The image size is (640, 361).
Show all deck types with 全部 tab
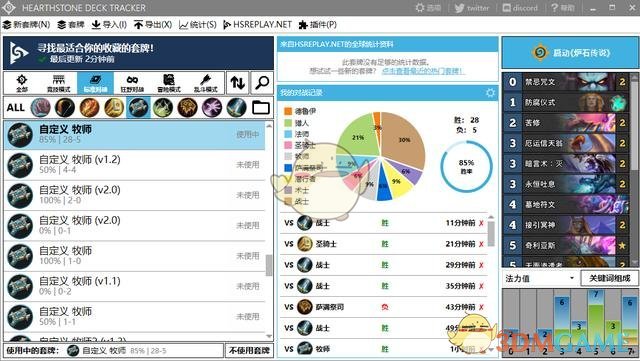click(x=22, y=83)
